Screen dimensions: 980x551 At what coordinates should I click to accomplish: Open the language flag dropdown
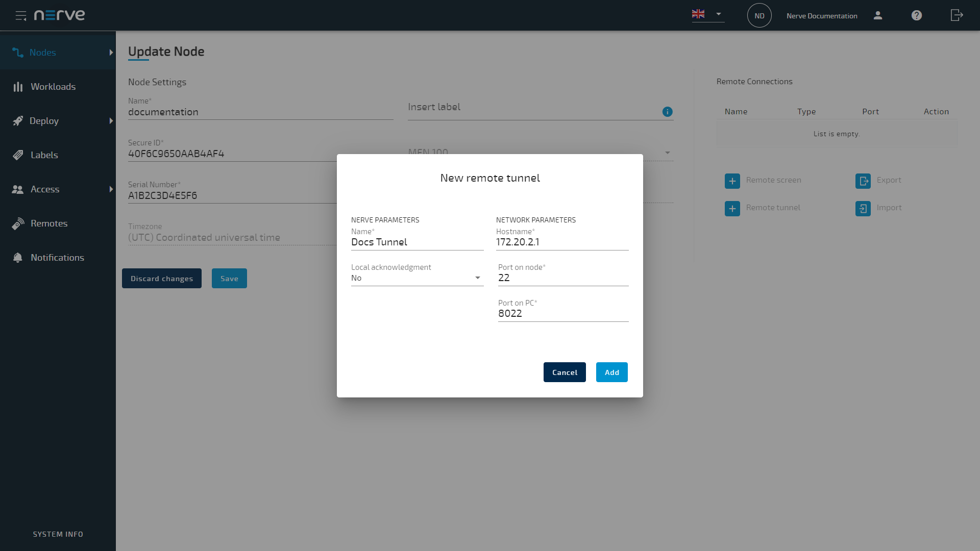(x=707, y=14)
